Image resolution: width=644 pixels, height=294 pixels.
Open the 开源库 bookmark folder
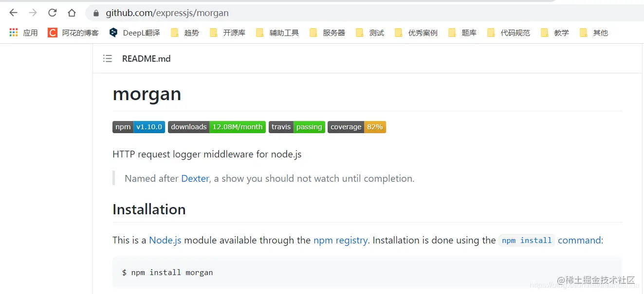(227, 33)
